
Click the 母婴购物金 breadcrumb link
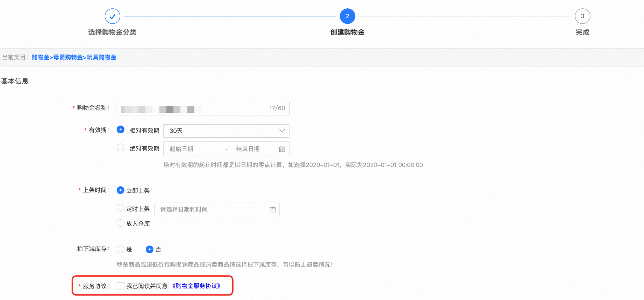[x=68, y=57]
